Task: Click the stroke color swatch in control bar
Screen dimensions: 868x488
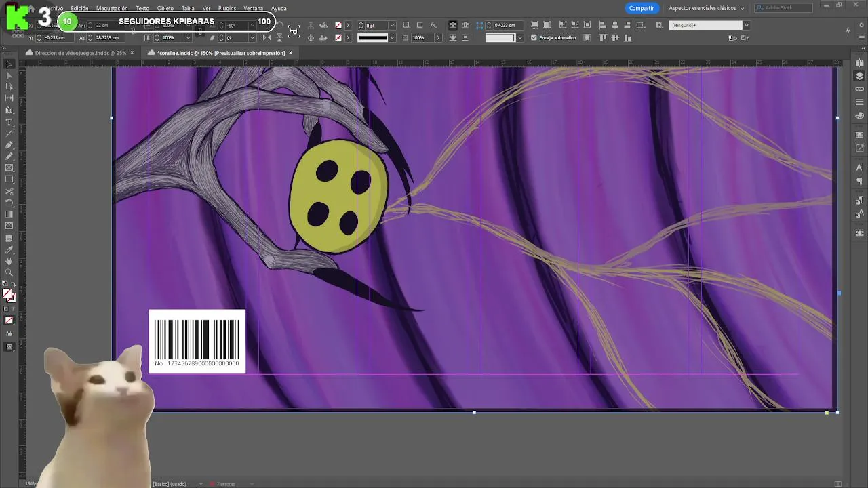Action: tap(338, 38)
